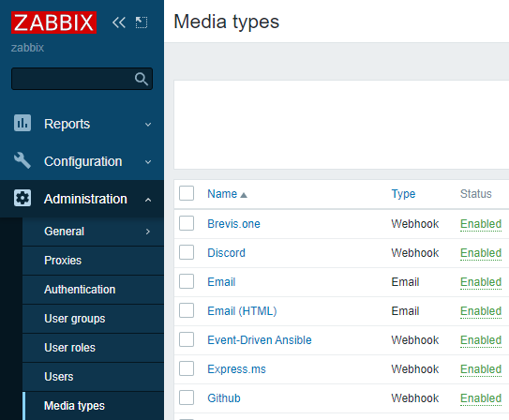Open the Configuration menu

tap(82, 161)
